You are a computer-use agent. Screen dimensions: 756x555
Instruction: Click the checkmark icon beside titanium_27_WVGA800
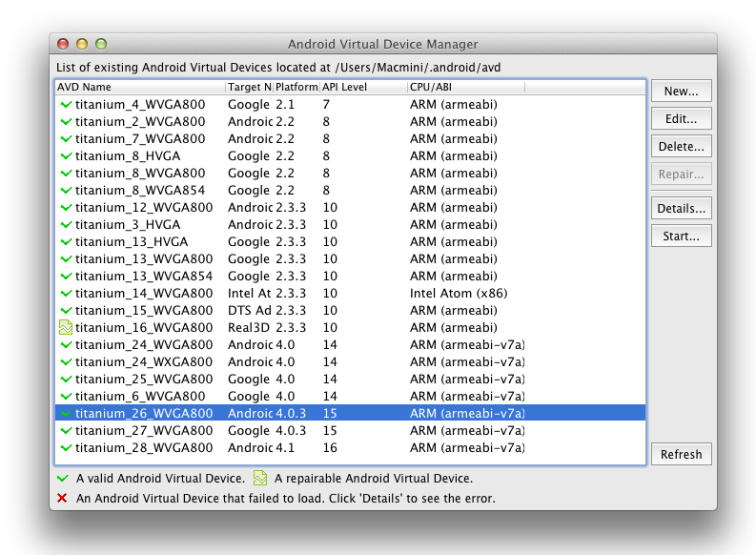pyautogui.click(x=66, y=430)
